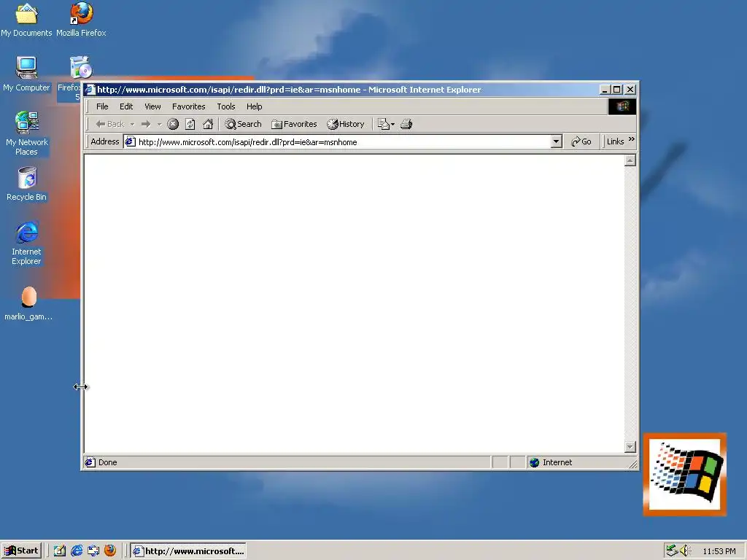Click the volume speaker tray icon
Screen dimensions: 747x560
pyautogui.click(x=684, y=551)
